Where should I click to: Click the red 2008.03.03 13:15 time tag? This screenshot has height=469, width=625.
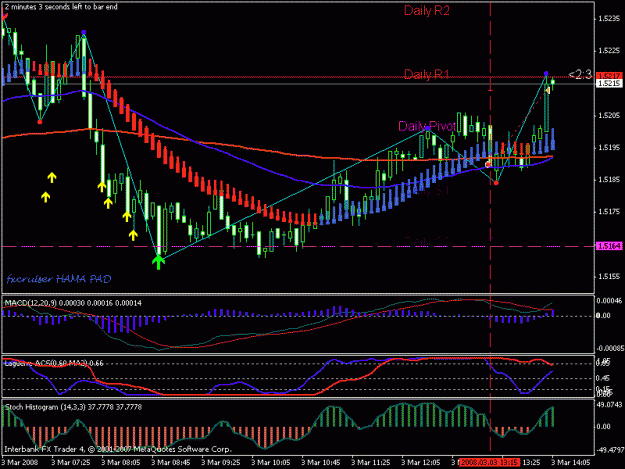(x=489, y=463)
